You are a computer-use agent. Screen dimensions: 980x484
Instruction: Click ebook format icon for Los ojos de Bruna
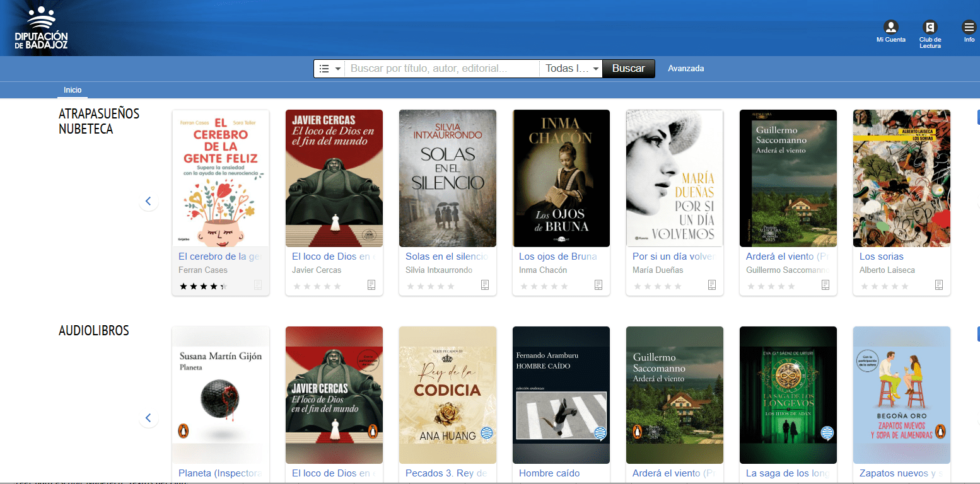coord(598,285)
